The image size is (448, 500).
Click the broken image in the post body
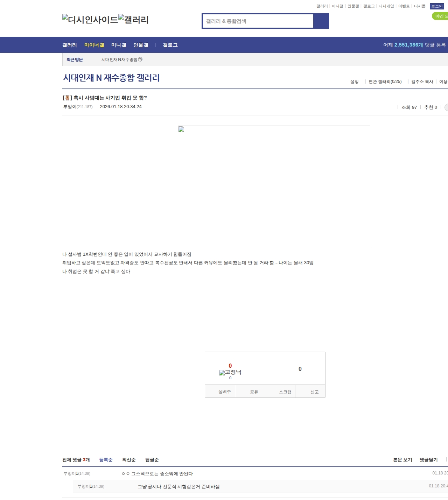coord(274,187)
